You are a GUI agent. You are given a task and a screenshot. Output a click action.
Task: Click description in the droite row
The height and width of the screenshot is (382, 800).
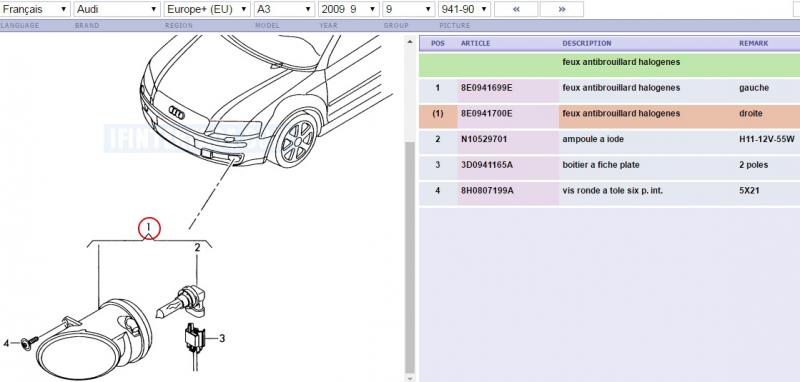(x=621, y=113)
